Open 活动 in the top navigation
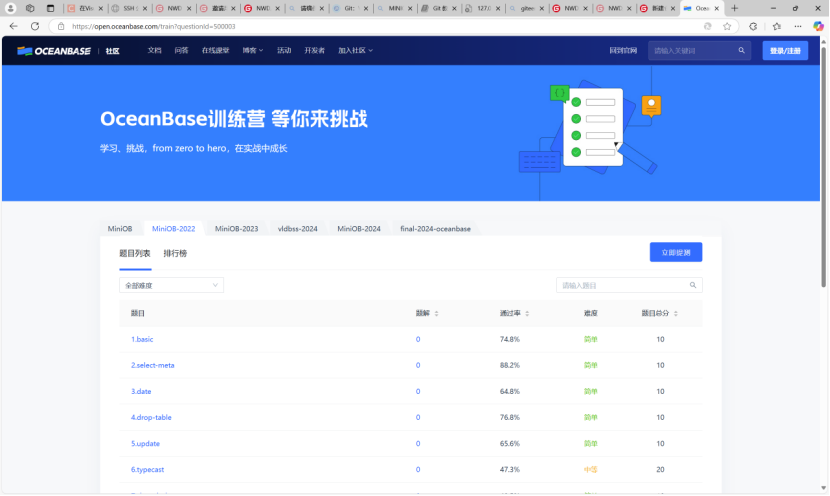 tap(284, 50)
